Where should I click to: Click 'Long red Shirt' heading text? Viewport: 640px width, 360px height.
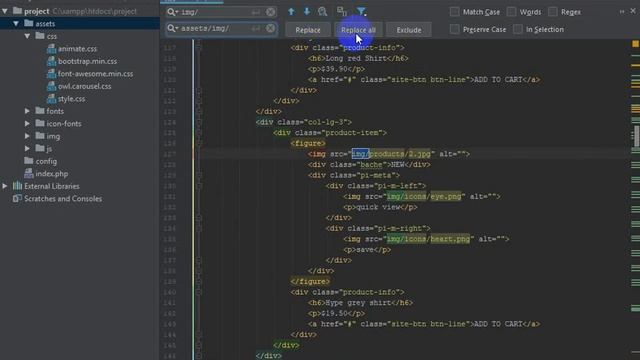point(356,58)
